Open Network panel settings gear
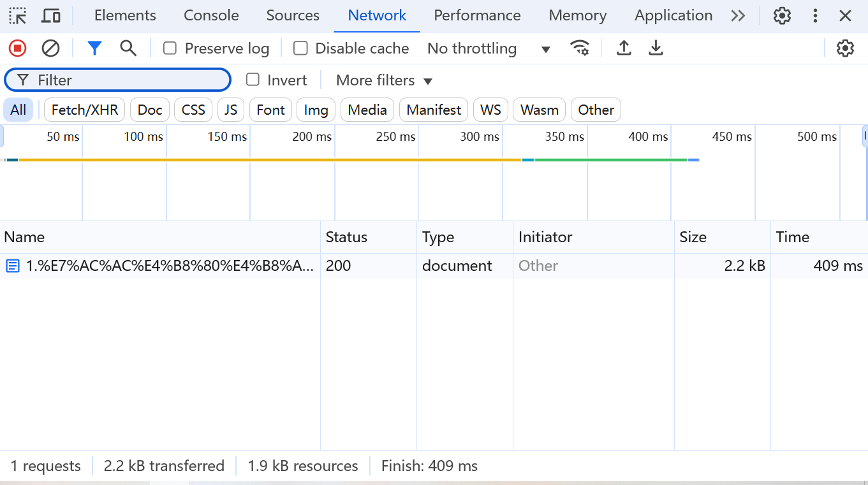Viewport: 868px width, 485px height. tap(844, 48)
